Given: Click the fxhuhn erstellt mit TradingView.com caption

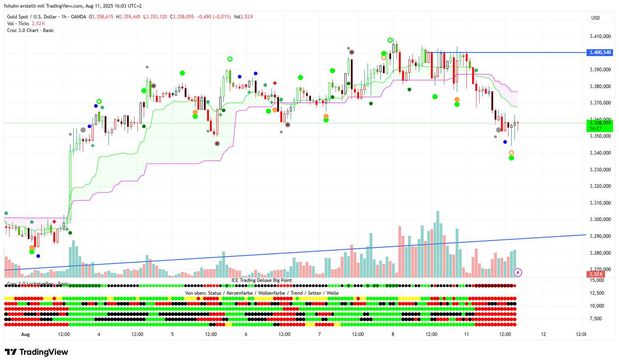Looking at the screenshot, I should (x=72, y=6).
